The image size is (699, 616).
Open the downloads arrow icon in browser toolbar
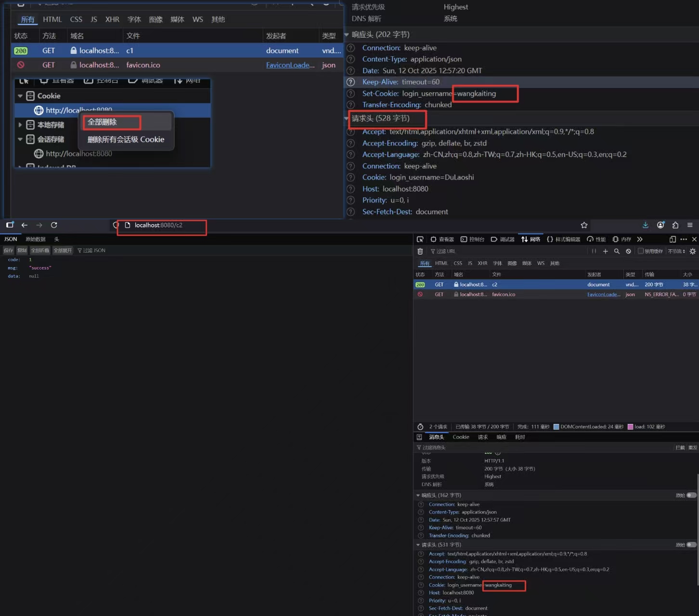(646, 225)
